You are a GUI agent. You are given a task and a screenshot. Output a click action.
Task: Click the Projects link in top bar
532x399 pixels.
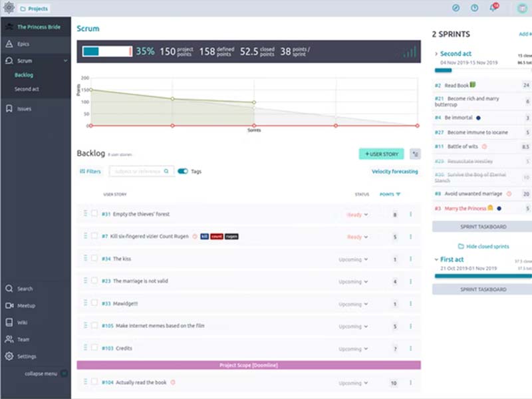(35, 9)
